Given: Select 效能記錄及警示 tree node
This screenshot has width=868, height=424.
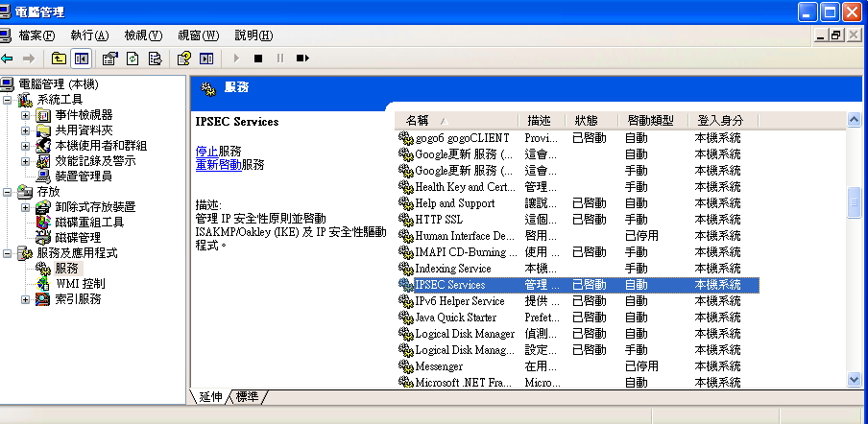Looking at the screenshot, I should [95, 161].
